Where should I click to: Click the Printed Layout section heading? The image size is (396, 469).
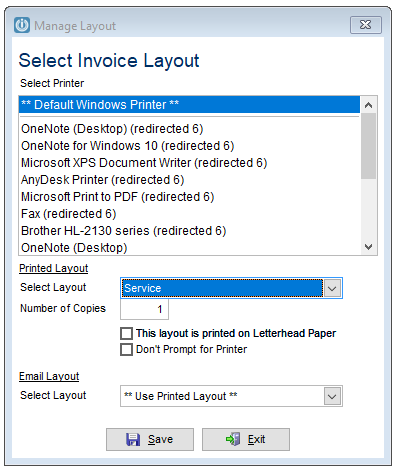click(x=54, y=268)
